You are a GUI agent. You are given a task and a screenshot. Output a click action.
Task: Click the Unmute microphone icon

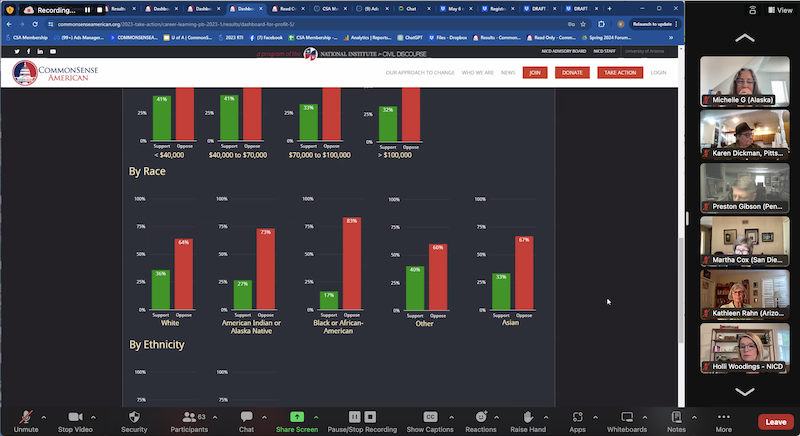[x=26, y=416]
